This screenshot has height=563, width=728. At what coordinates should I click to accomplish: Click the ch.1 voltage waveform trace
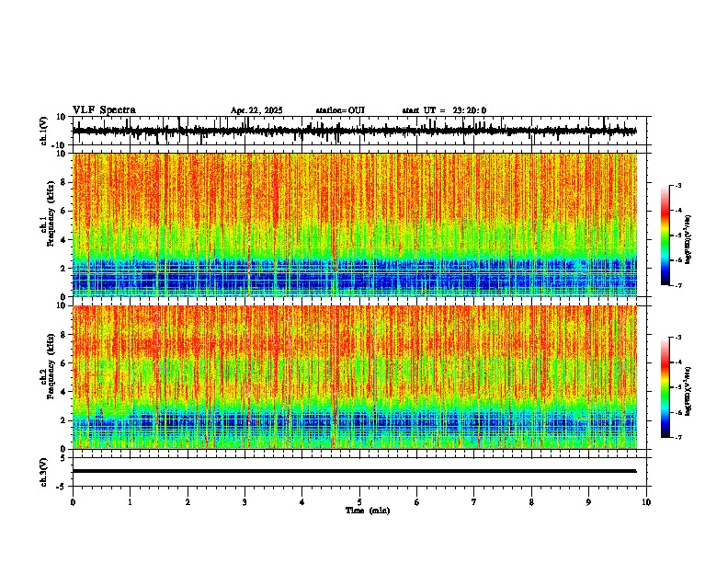coord(354,131)
